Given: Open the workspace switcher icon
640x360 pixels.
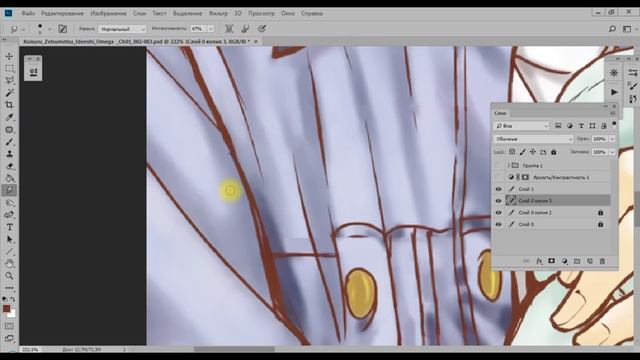Looking at the screenshot, I should (627, 29).
